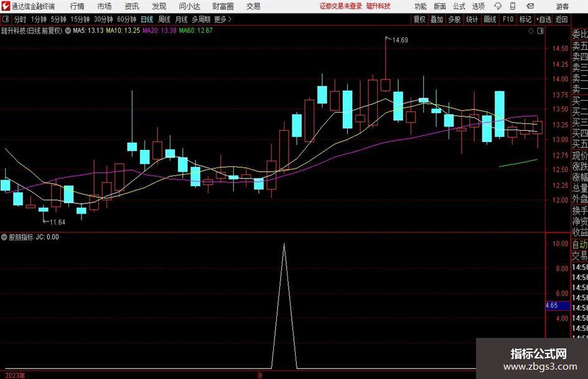This screenshot has height=379, width=588.
Task: Click the 11.64 low price label
Action: click(57, 222)
